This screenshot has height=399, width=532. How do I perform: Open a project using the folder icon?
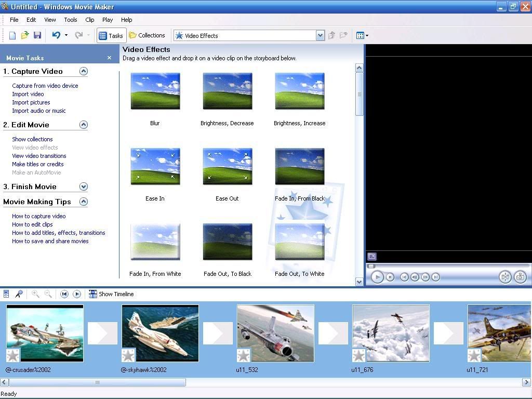tap(25, 35)
